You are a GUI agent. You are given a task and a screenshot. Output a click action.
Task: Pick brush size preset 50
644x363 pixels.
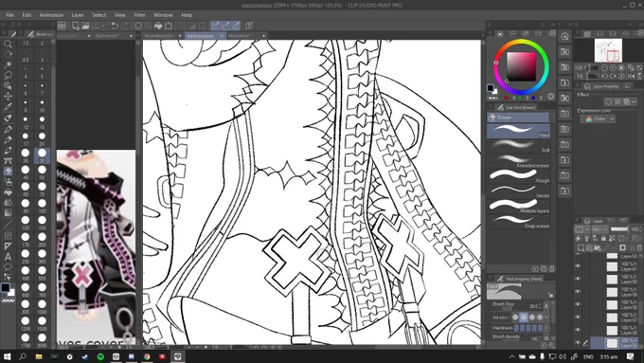tap(42, 172)
